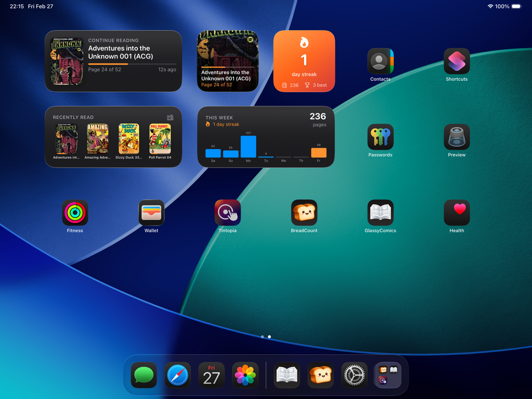Tap the Wi-Fi status icon
532x399 pixels.
490,7
